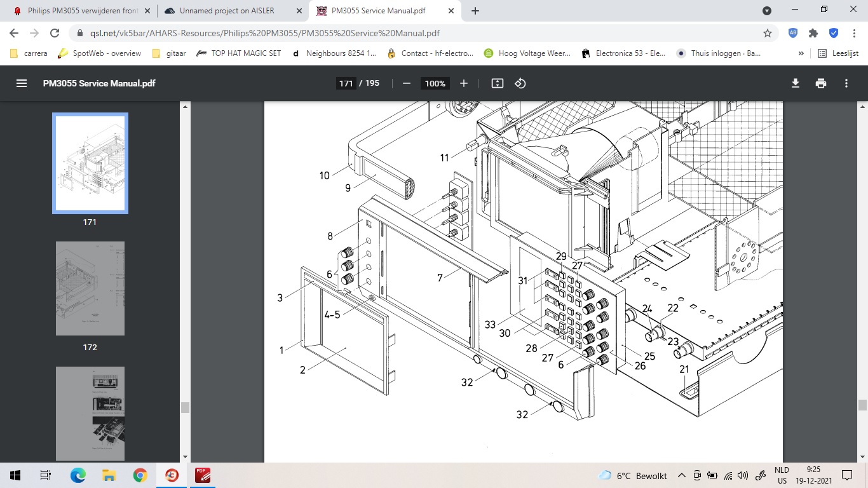868x488 pixels.
Task: Zoom in the PDF page
Action: click(464, 83)
